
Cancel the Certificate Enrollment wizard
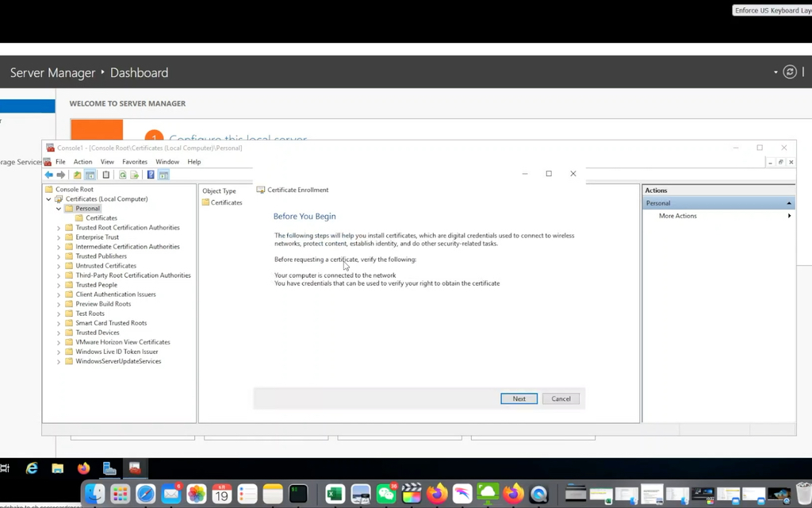pyautogui.click(x=561, y=398)
